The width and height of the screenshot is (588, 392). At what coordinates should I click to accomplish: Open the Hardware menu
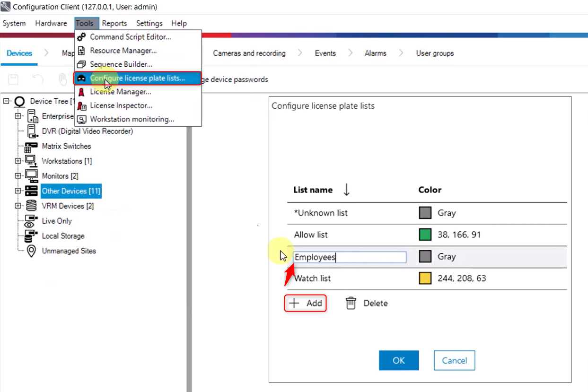click(x=51, y=23)
